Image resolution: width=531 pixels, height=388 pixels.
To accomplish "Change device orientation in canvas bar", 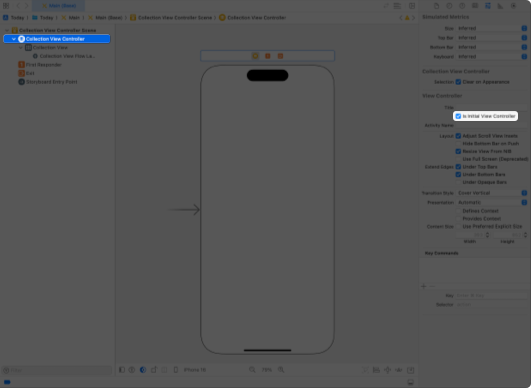I will [x=154, y=370].
